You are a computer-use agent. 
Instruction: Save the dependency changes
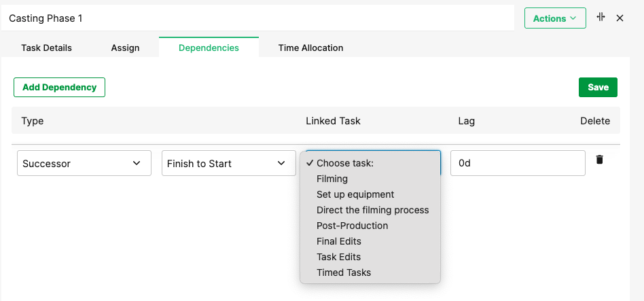tap(598, 87)
